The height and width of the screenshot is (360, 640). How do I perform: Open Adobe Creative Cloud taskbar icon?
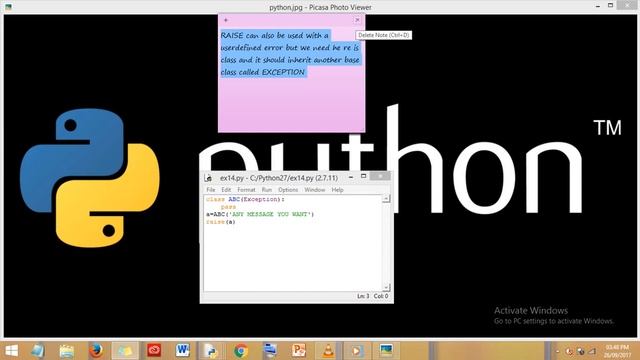pos(154,351)
